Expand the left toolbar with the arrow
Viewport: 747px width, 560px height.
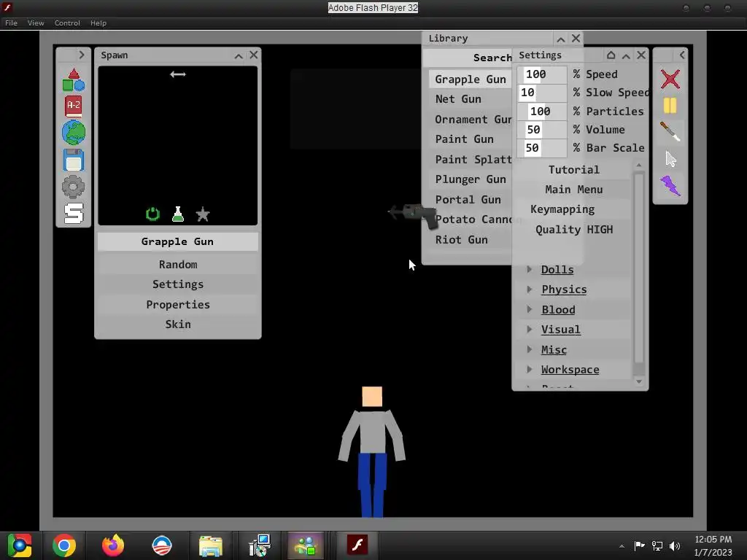pyautogui.click(x=82, y=55)
